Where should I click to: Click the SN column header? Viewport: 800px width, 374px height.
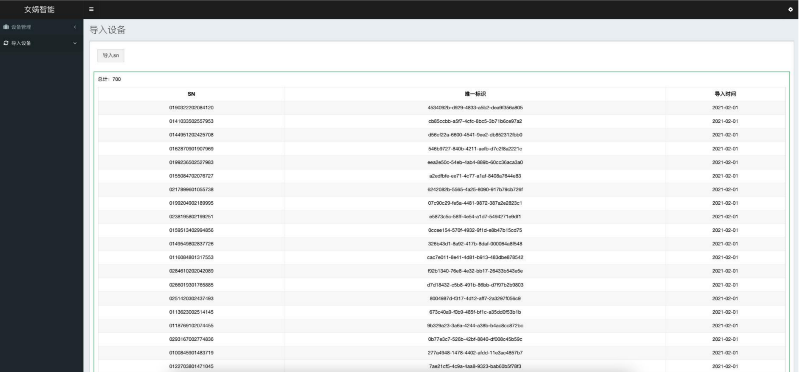coord(191,94)
